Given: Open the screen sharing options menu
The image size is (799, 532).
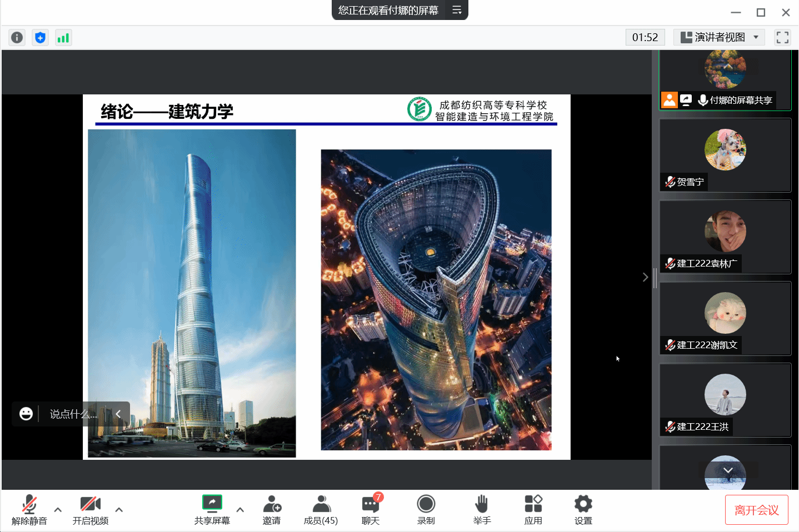Looking at the screenshot, I should click(x=457, y=10).
